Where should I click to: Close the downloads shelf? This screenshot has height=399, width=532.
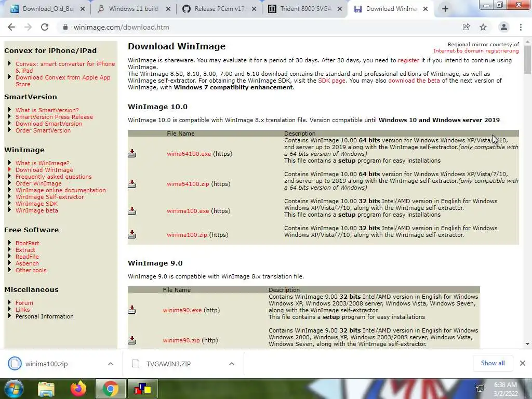pos(523,363)
